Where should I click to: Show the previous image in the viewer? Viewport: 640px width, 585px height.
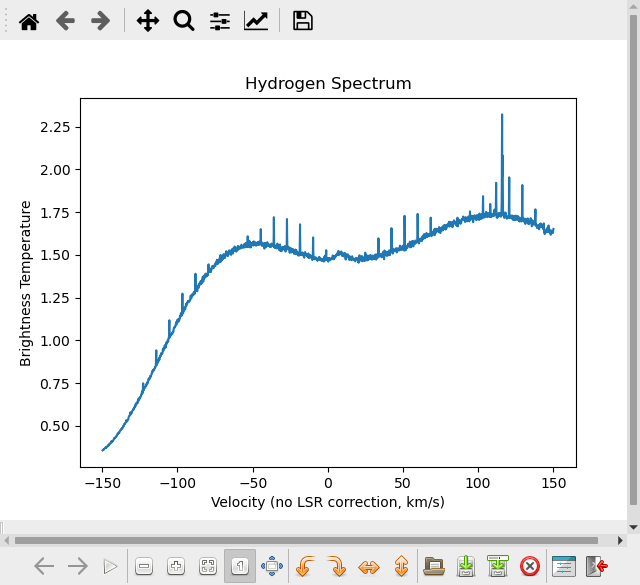point(44,566)
